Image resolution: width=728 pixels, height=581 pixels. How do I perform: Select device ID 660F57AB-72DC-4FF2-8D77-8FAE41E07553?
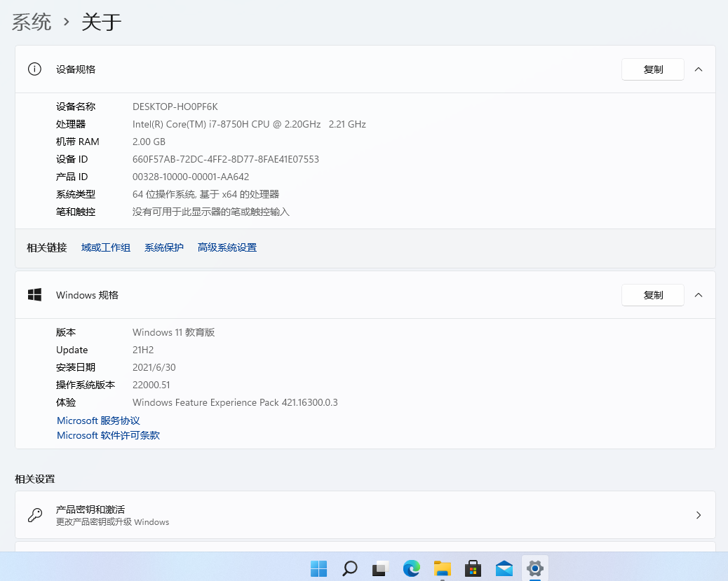click(x=226, y=159)
